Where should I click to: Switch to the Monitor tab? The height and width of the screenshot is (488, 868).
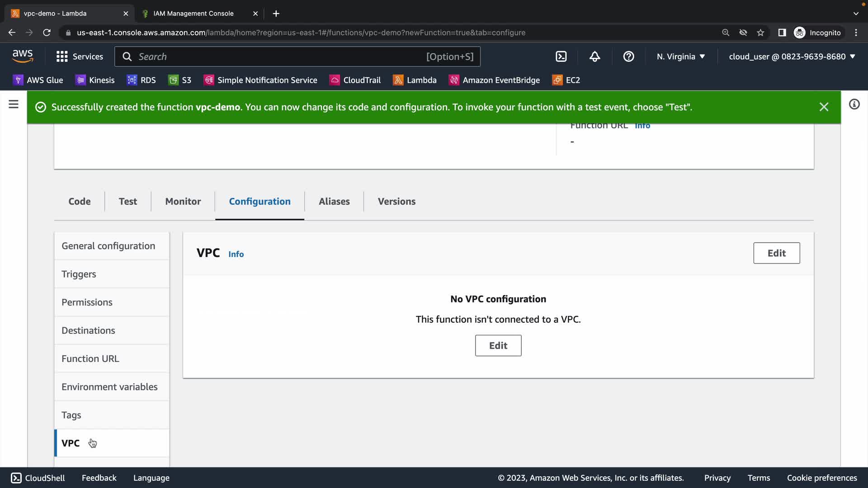click(x=183, y=202)
